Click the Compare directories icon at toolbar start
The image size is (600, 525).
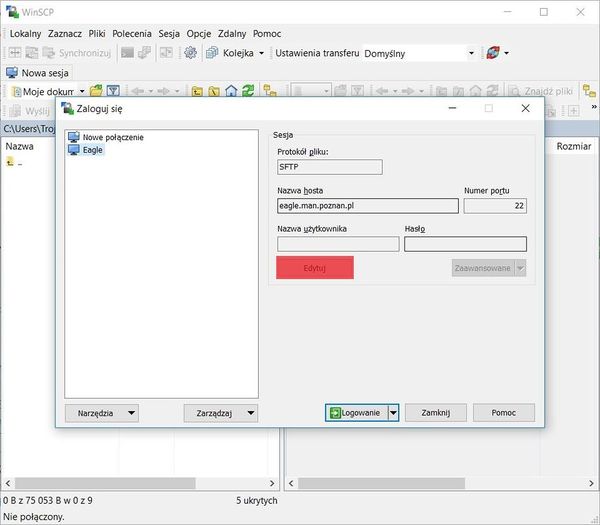(x=15, y=53)
